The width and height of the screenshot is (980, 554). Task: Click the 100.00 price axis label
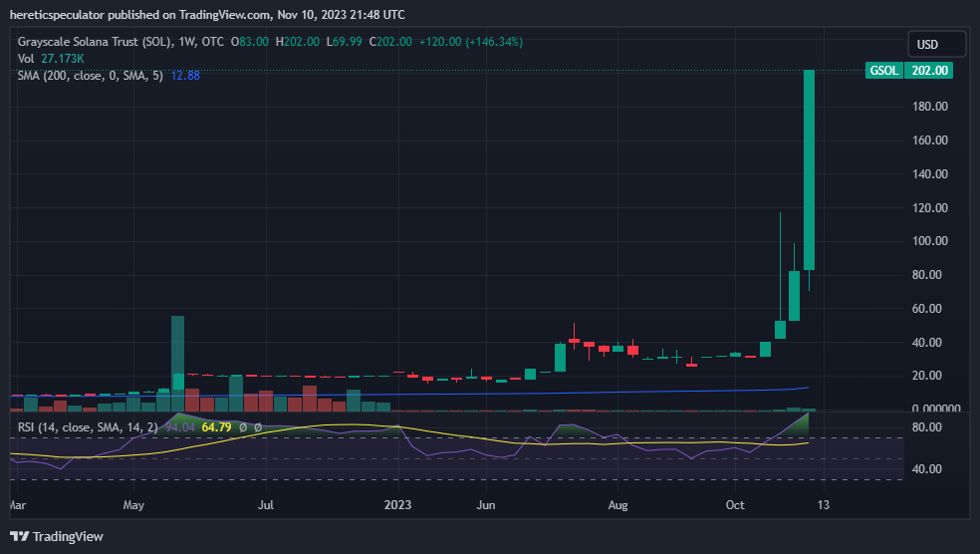(x=930, y=241)
